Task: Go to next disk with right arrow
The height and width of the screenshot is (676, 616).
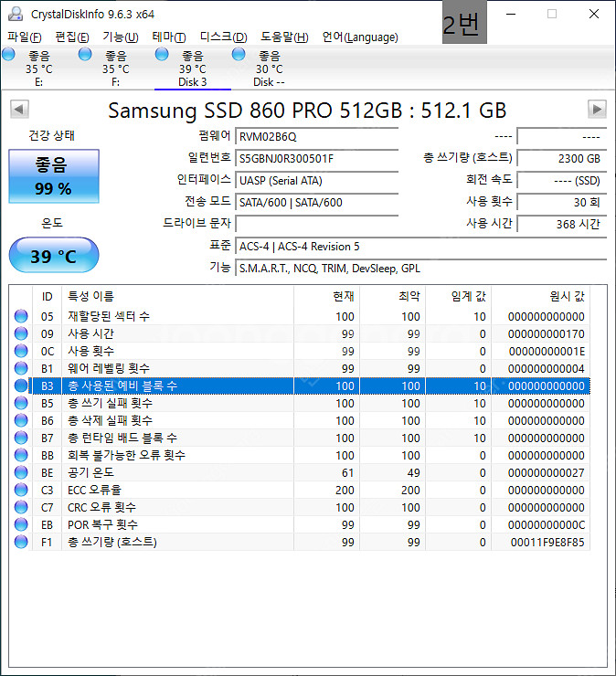Action: point(597,109)
